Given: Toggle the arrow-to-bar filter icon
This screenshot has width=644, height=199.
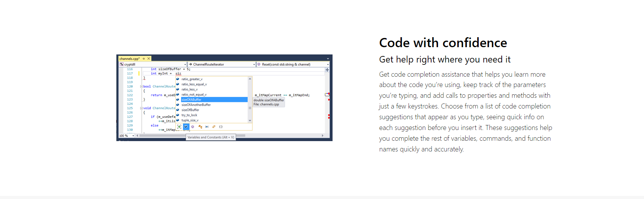Looking at the screenshot, I should [x=207, y=127].
